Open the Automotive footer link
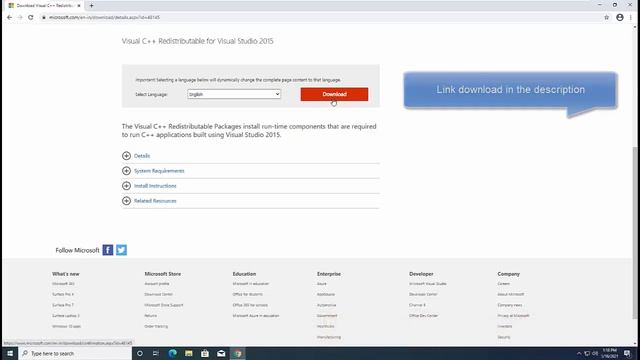The height and width of the screenshot is (360, 640). point(327,305)
